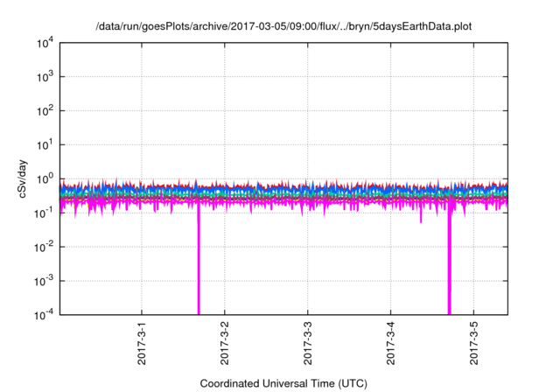Click the 2017-3-3 date tick label

(307, 343)
